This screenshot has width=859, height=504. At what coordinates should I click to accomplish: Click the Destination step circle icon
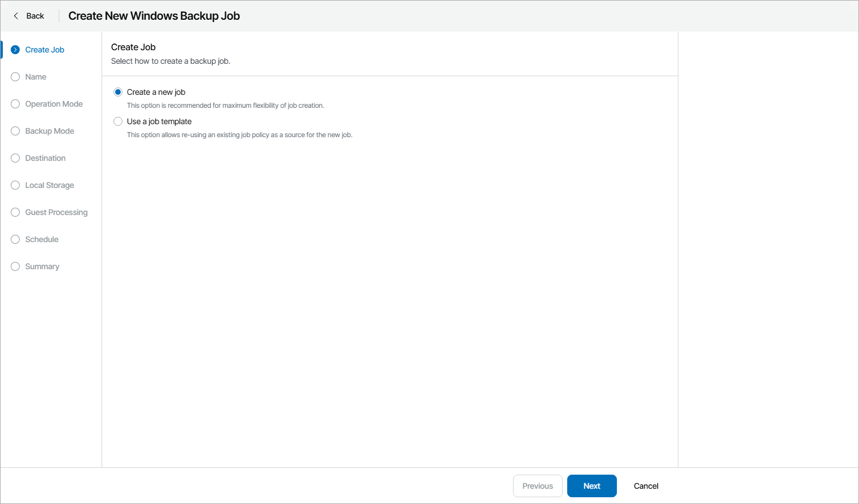(15, 158)
